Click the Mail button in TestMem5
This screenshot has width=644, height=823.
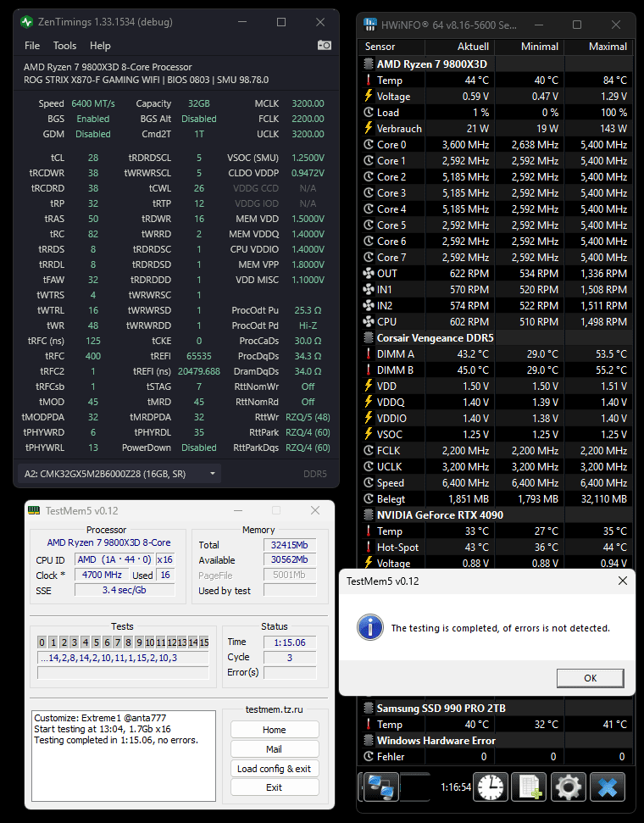click(x=274, y=749)
